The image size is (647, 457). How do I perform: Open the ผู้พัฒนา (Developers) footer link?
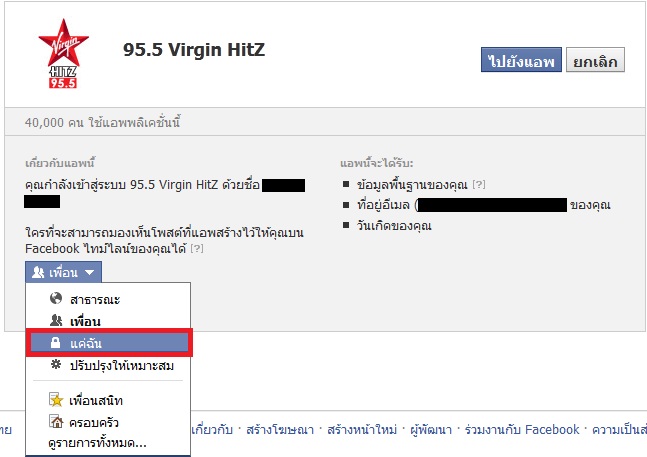point(431,430)
